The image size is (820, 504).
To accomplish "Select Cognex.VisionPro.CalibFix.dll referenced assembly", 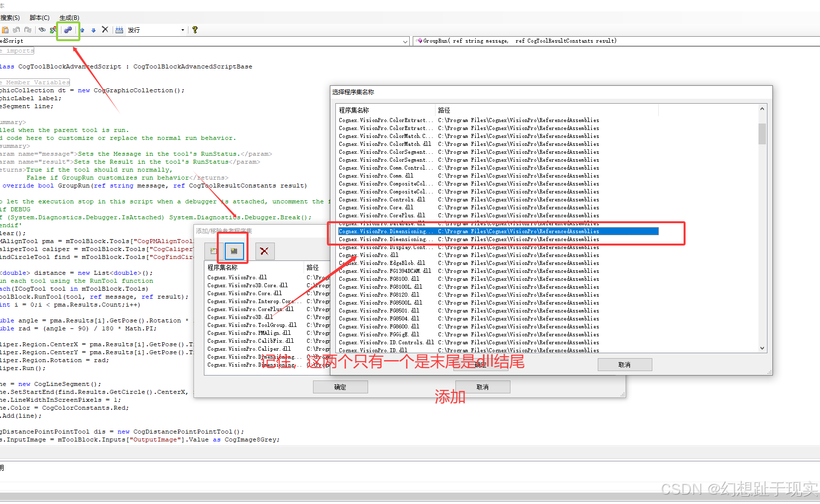I will point(268,341).
